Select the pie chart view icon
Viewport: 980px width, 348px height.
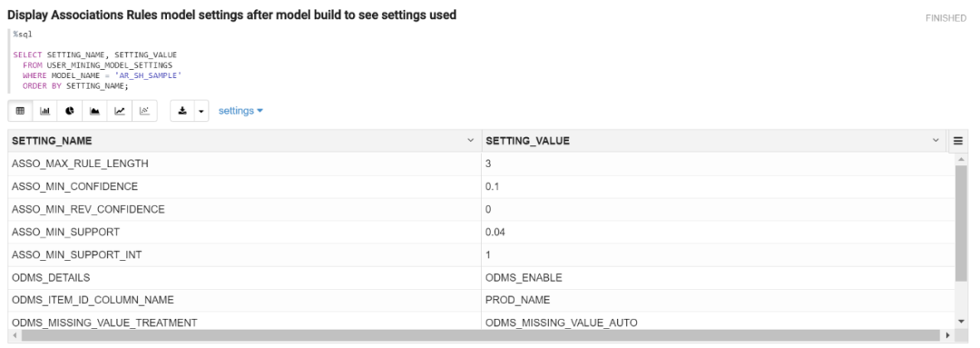coord(70,111)
